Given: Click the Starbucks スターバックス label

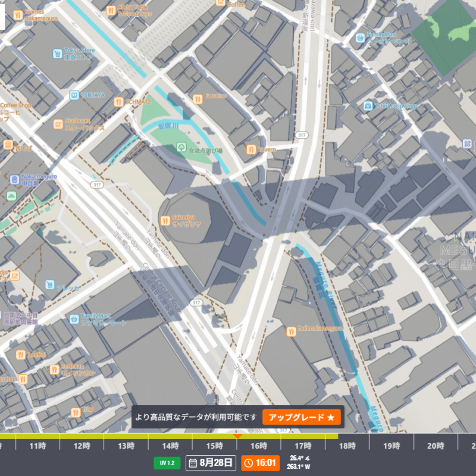Looking at the screenshot, I should point(84,124).
